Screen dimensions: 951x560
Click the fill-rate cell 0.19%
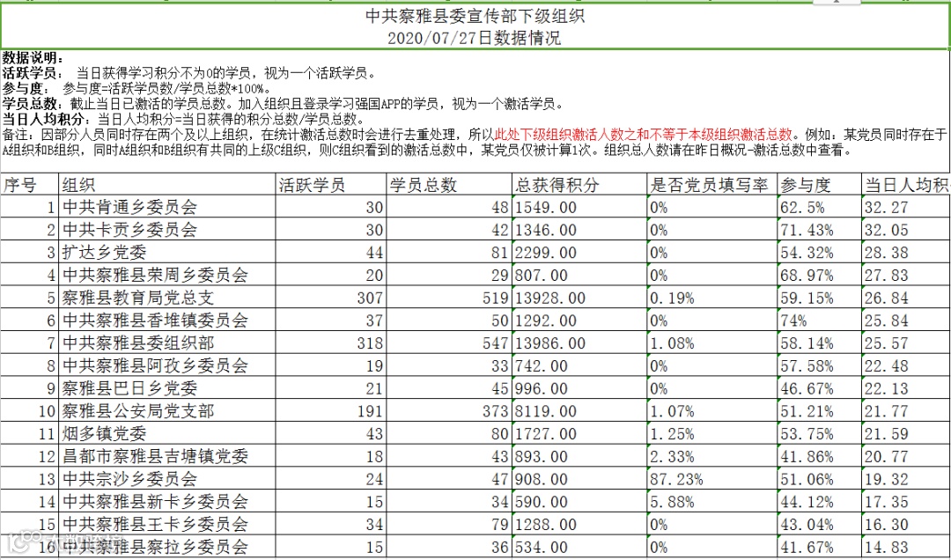(x=712, y=298)
